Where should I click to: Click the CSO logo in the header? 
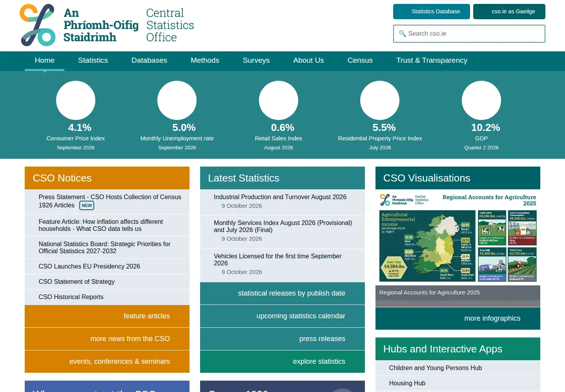[107, 25]
